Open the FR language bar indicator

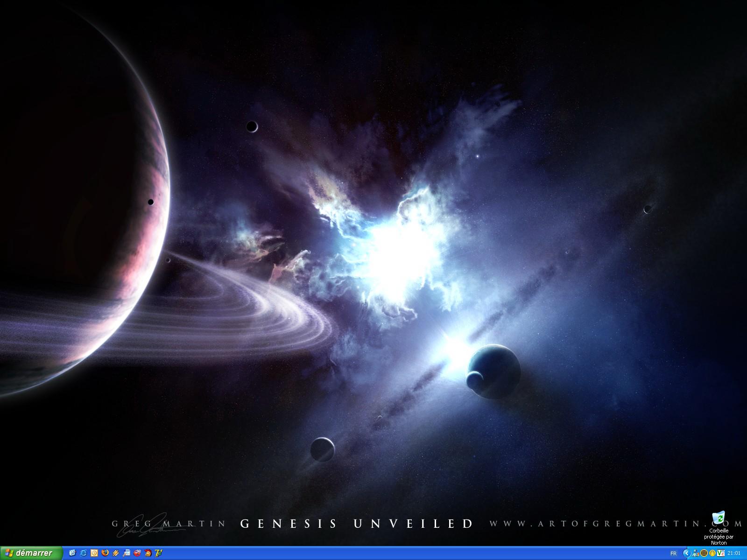[x=673, y=553]
